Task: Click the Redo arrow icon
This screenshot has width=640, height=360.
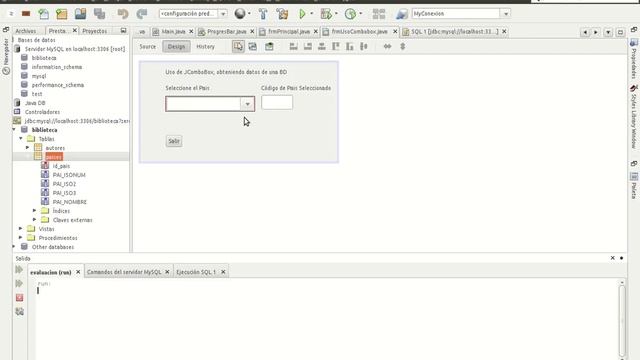Action: (x=142, y=14)
